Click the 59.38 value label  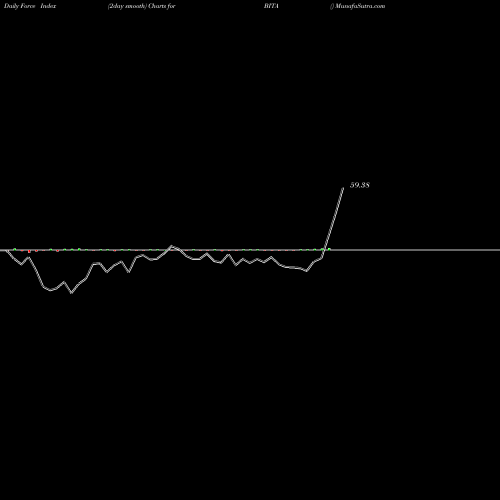(360, 185)
